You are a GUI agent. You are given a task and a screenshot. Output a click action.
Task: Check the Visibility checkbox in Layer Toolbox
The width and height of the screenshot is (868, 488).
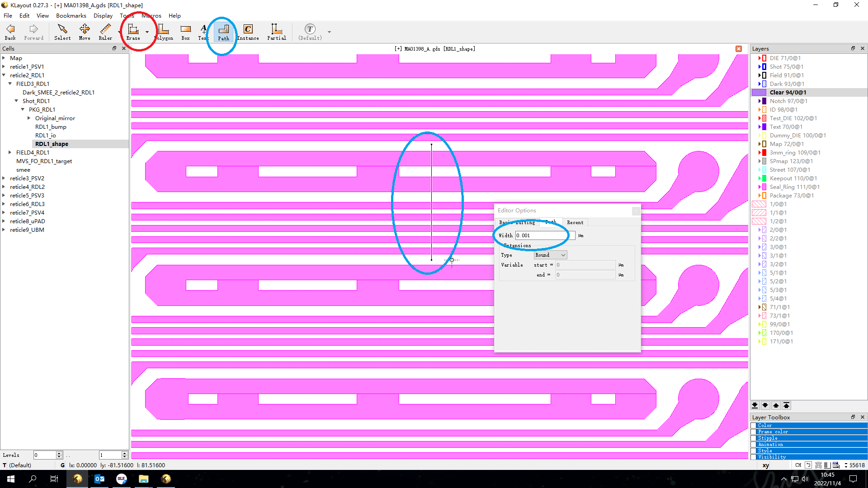[754, 457]
